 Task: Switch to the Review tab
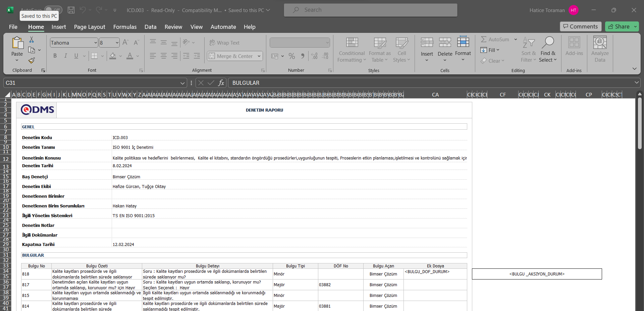[x=173, y=27]
